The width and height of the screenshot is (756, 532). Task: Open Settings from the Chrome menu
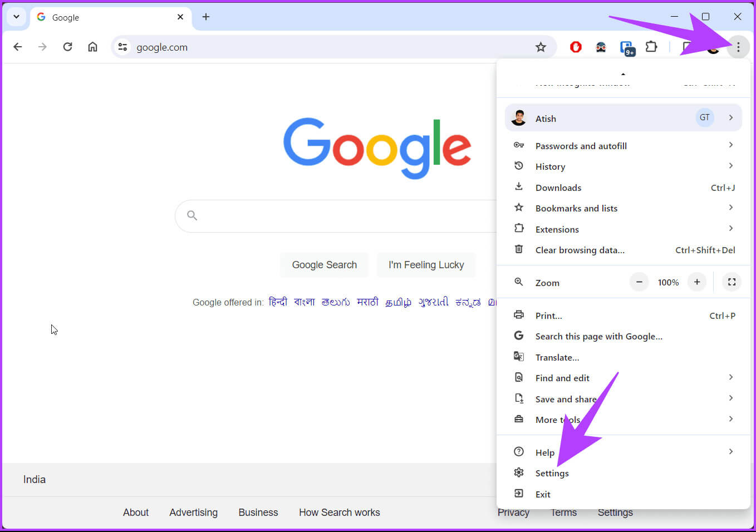pos(552,473)
